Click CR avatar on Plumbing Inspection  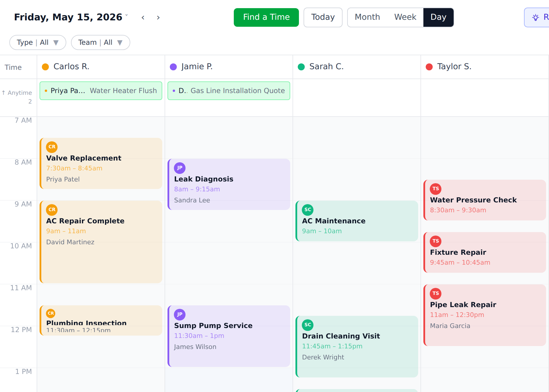click(x=51, y=313)
